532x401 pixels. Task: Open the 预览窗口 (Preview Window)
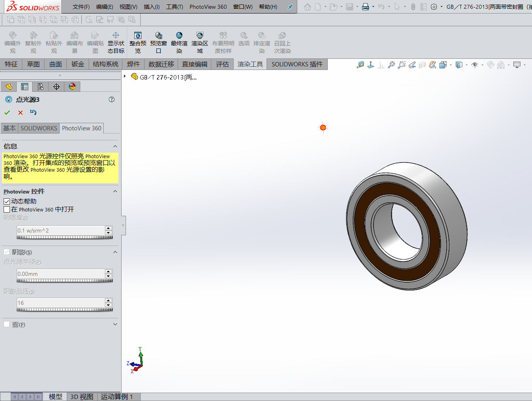(158, 42)
